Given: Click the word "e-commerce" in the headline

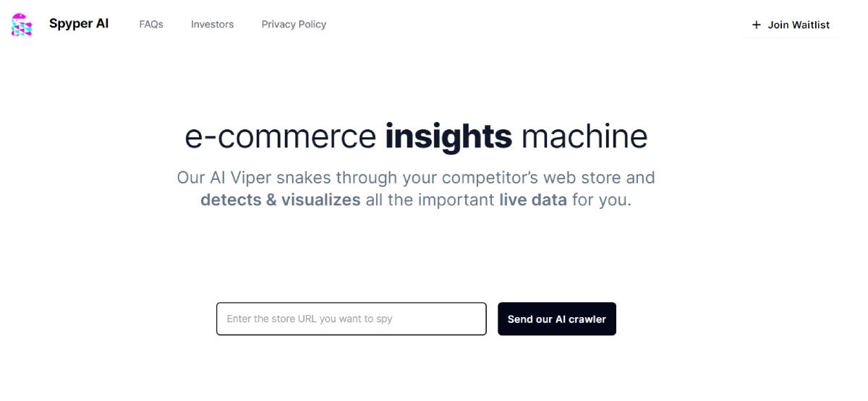Looking at the screenshot, I should [x=281, y=137].
